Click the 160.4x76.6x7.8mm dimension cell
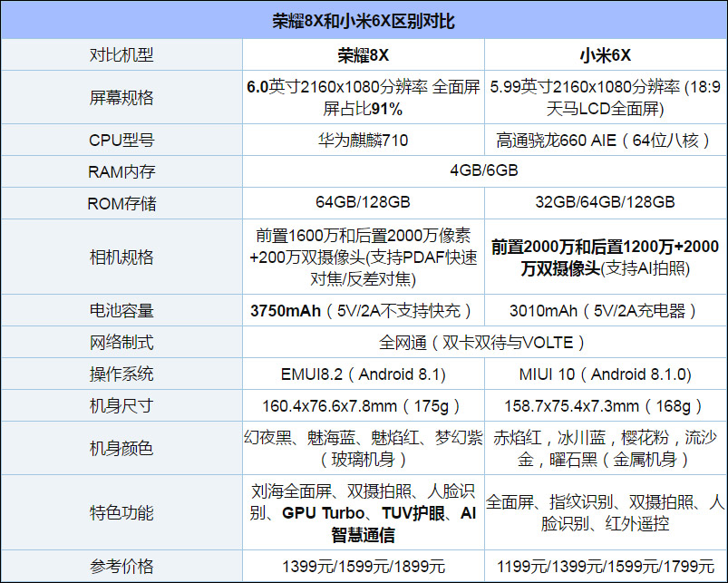This screenshot has width=728, height=583. click(363, 405)
